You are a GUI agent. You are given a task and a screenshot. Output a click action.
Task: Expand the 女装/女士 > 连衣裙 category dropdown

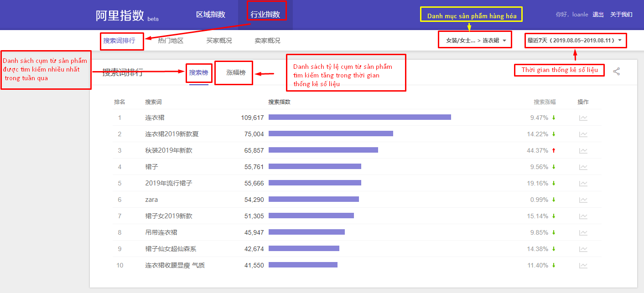476,41
